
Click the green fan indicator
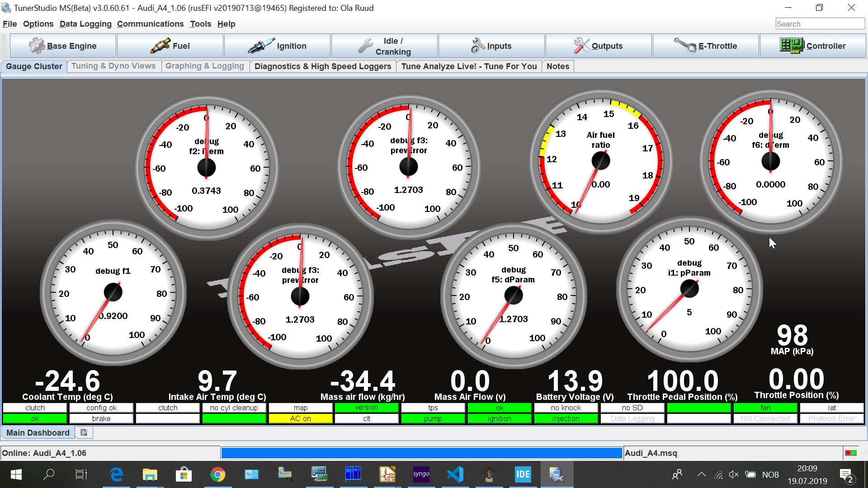[x=765, y=408]
